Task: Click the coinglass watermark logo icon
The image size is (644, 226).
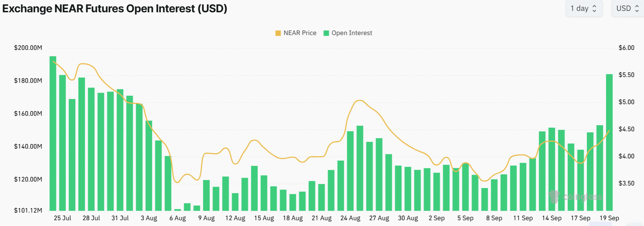Action: click(x=554, y=196)
